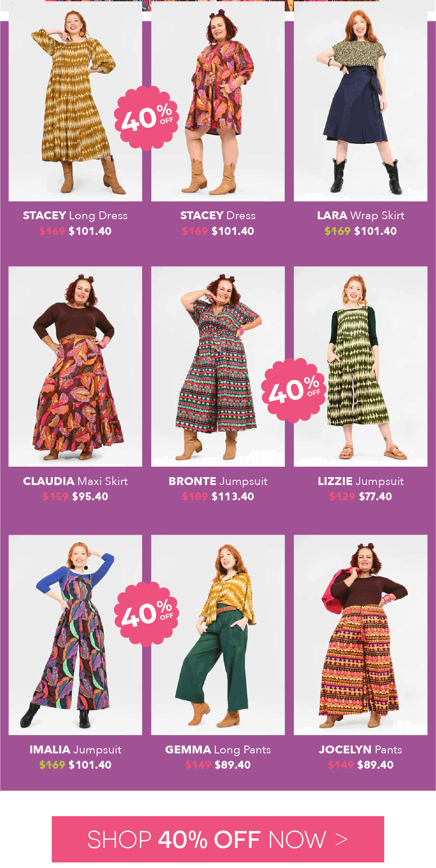View the JOCELYN Pants product image
436x868 pixels.
click(x=361, y=635)
